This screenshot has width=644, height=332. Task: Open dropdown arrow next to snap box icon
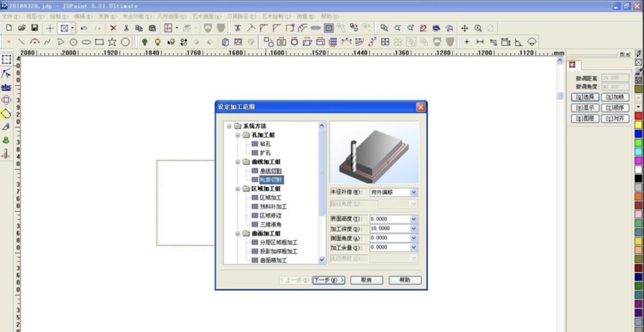click(x=72, y=29)
